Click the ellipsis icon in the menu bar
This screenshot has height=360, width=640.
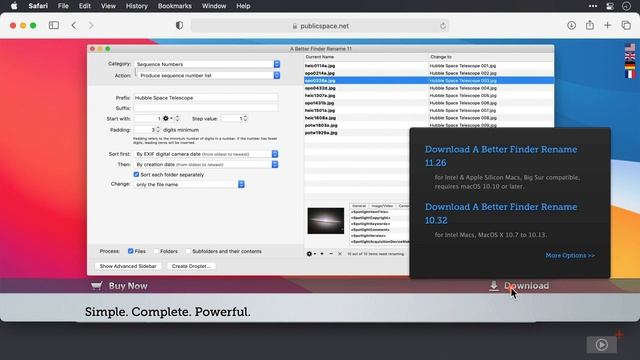[593, 6]
